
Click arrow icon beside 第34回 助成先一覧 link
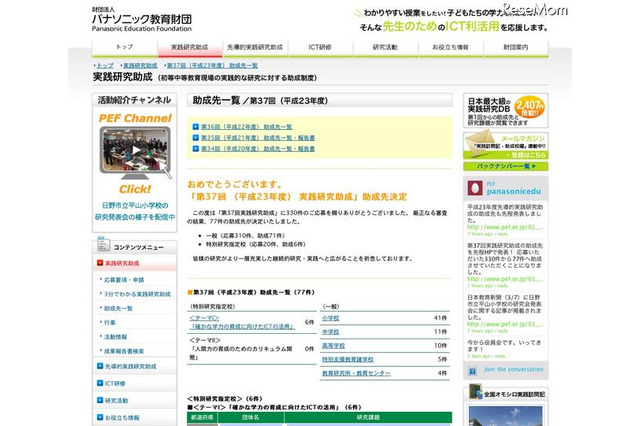point(196,149)
